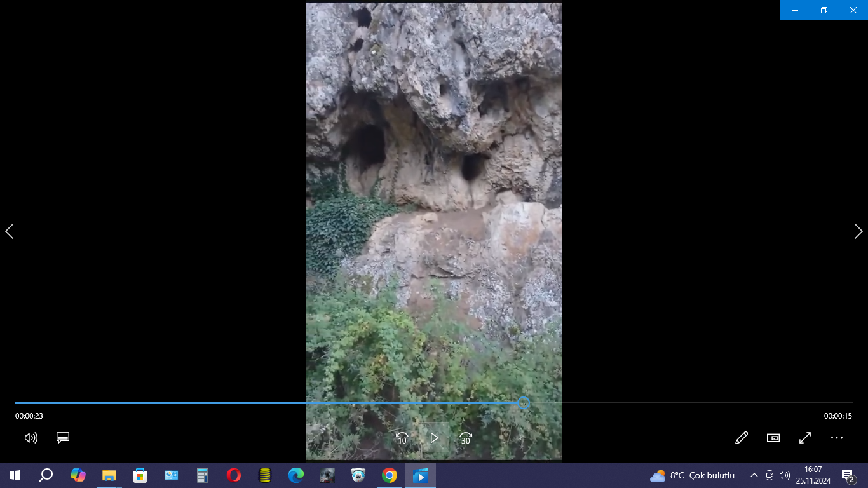Open Copilot from the taskbar

click(x=78, y=475)
